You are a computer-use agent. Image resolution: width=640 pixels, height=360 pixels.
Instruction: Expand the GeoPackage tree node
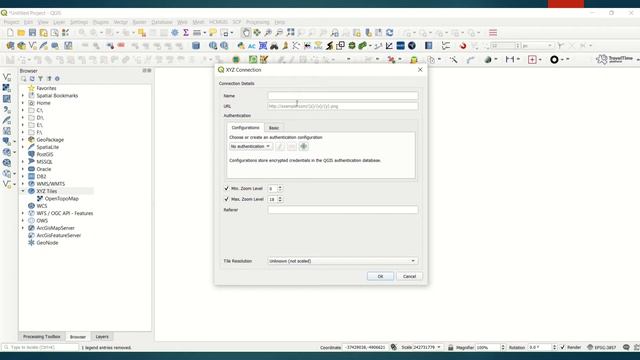(23, 140)
